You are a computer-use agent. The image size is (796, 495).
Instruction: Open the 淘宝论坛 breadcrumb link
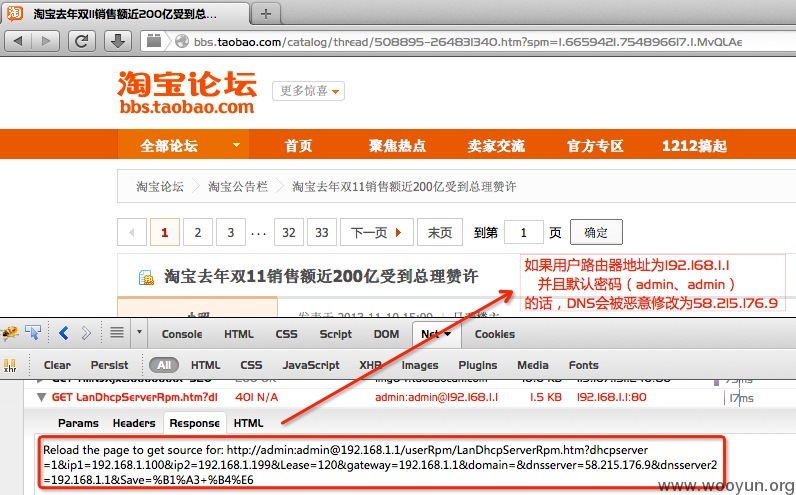pos(160,187)
